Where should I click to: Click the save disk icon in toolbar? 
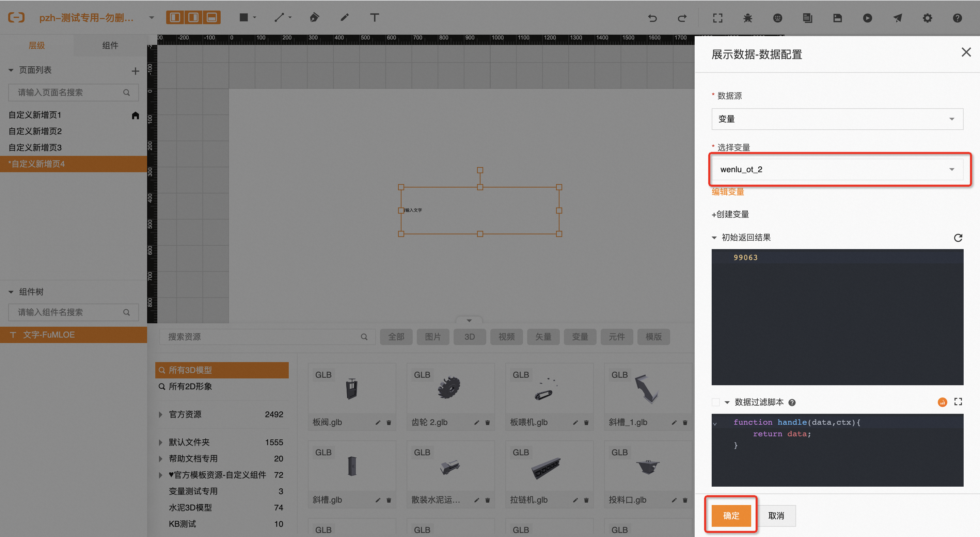[837, 18]
